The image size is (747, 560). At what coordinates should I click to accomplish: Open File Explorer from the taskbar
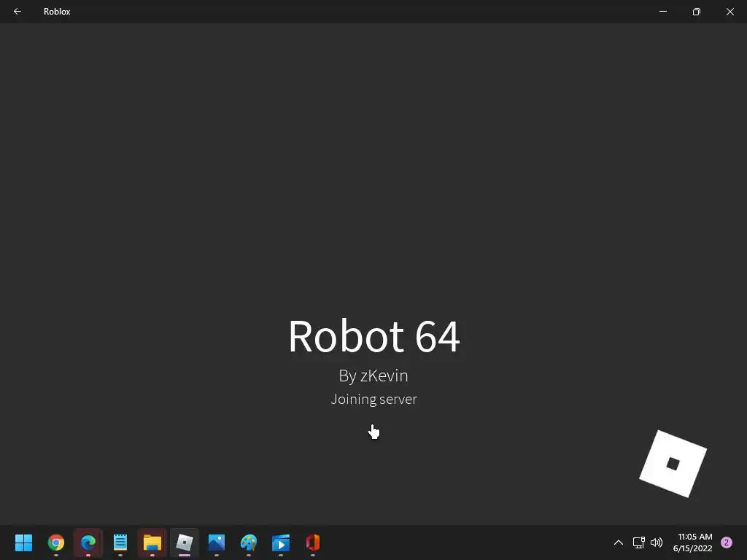pos(152,542)
